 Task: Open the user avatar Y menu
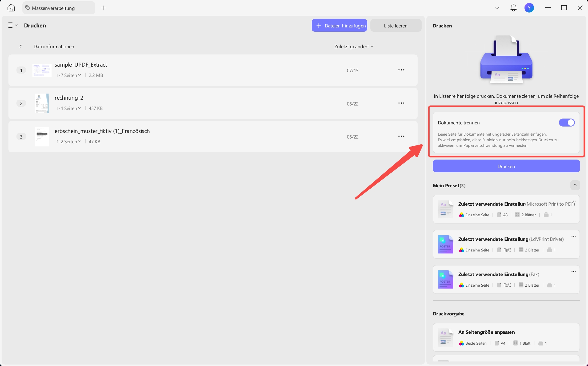529,8
